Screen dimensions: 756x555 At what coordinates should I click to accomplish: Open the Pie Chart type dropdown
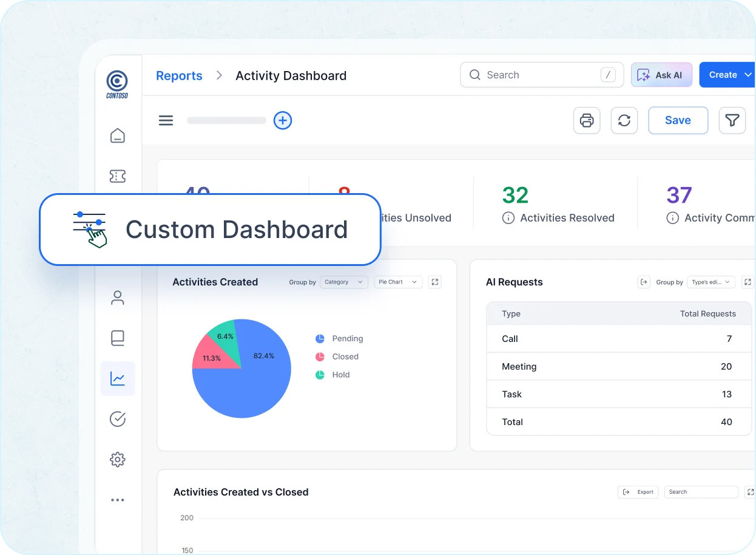(399, 282)
